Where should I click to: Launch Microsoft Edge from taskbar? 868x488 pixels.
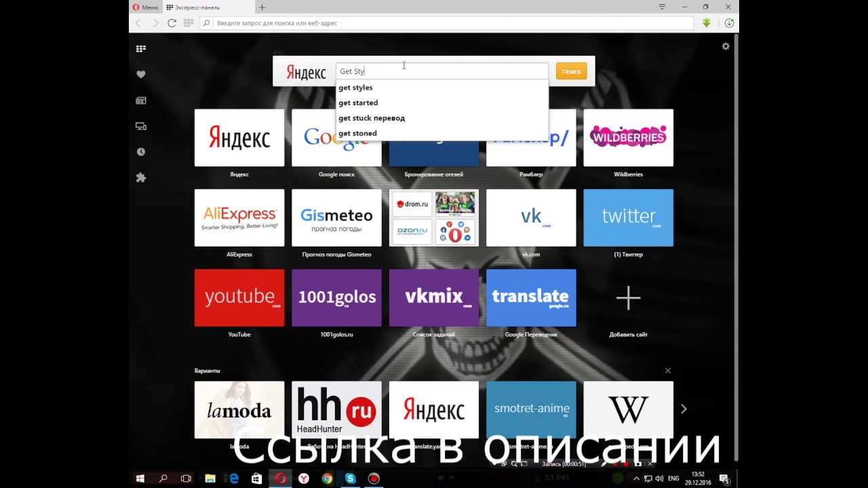(x=234, y=479)
